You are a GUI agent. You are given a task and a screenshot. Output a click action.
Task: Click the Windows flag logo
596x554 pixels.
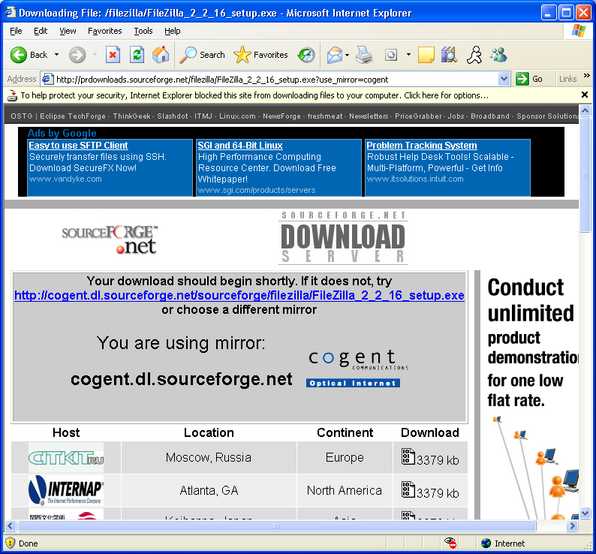click(x=579, y=31)
